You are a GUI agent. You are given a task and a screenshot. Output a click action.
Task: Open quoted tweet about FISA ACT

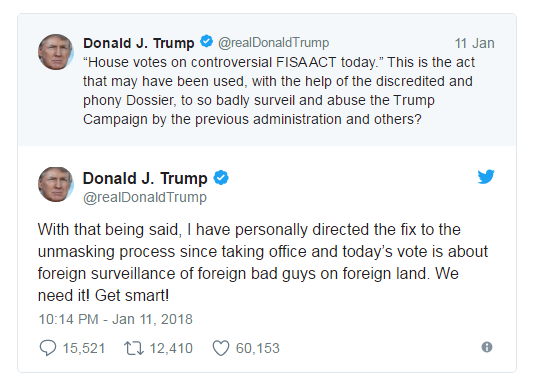[279, 91]
